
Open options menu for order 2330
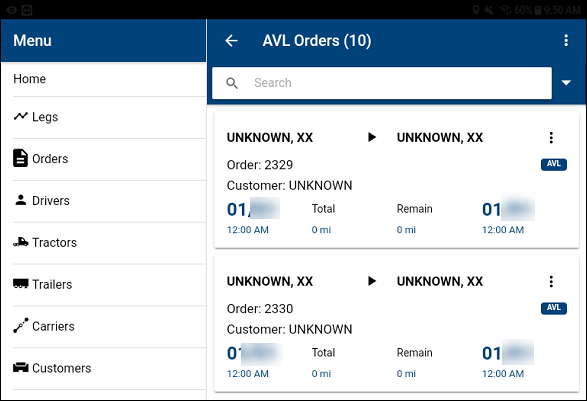[551, 282]
